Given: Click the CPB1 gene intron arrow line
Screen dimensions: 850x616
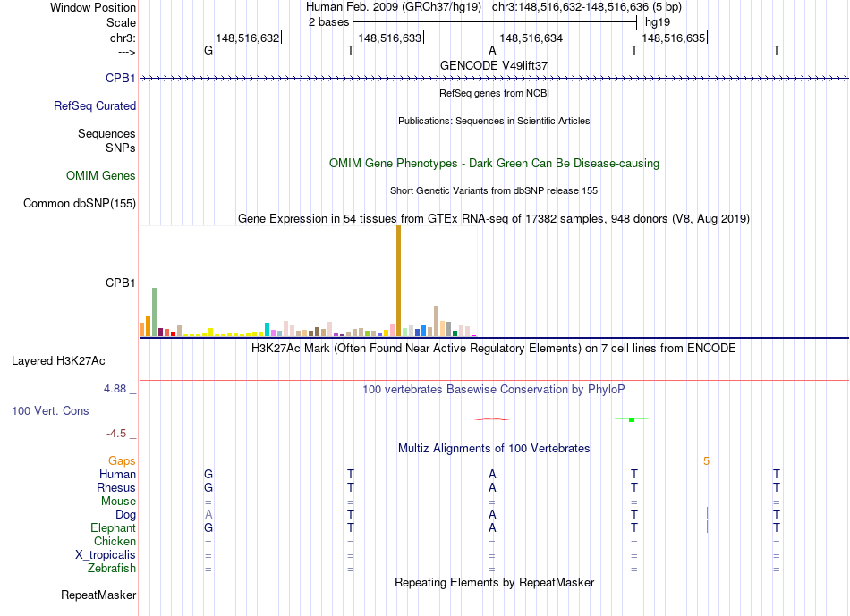Looking at the screenshot, I should [x=494, y=79].
